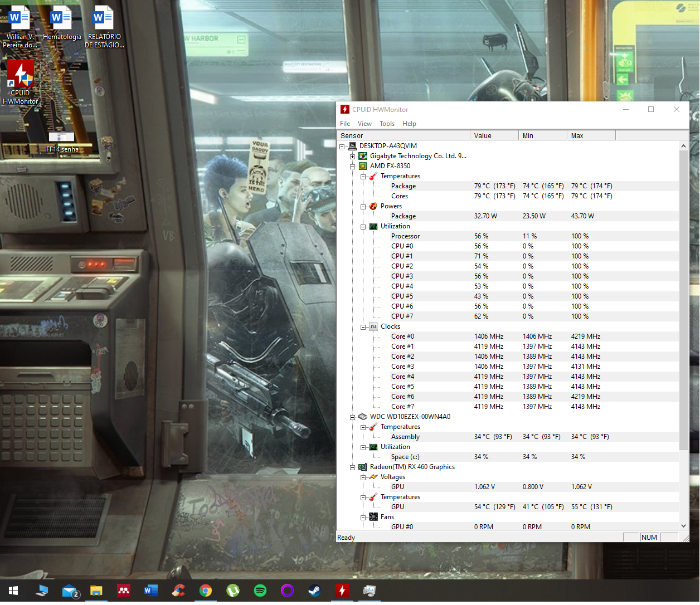Screen dimensions: 700x605
Task: Collapse the DESKTOP-A43QVIM tree node
Action: 342,147
